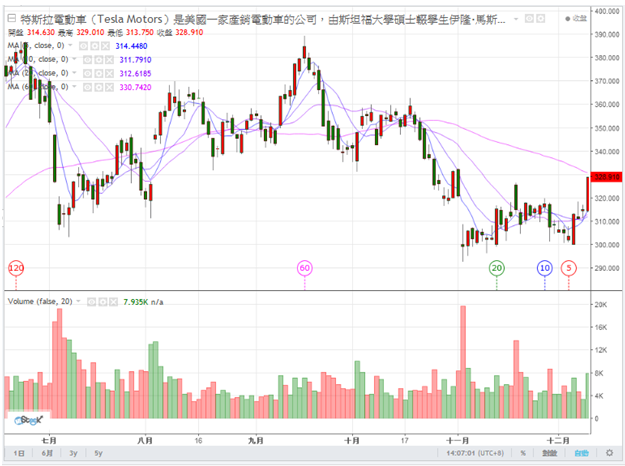Click the 七月 label on time axis
Image resolution: width=625 pixels, height=466 pixels.
(x=49, y=440)
